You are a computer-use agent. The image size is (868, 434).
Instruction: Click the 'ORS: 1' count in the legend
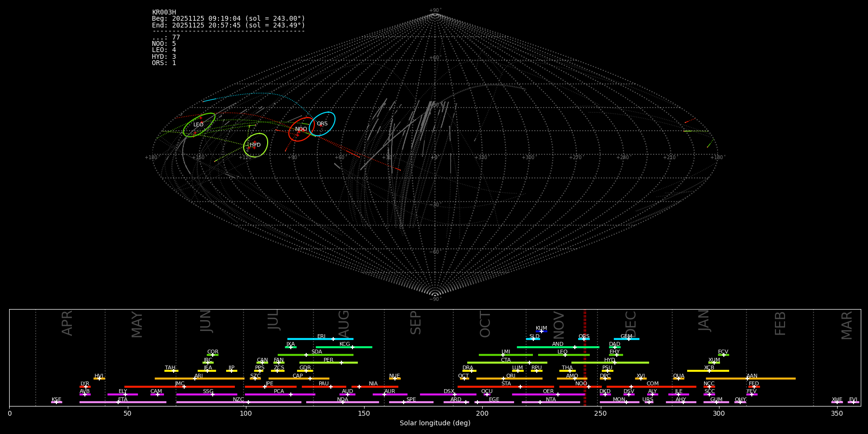point(164,63)
